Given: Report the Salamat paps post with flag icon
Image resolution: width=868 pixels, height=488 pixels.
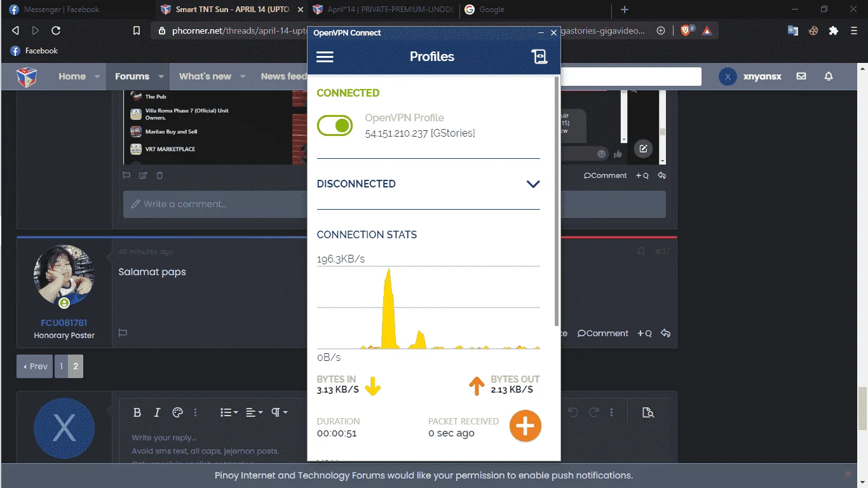Looking at the screenshot, I should [x=123, y=333].
